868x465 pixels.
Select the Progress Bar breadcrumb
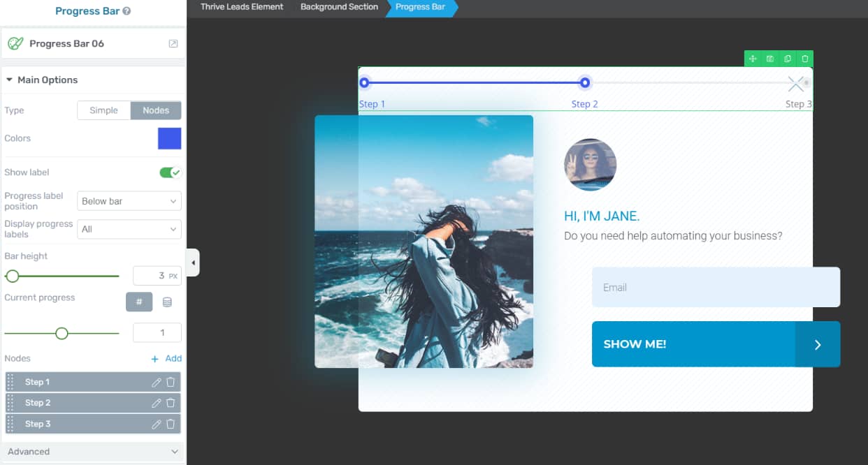tap(420, 7)
